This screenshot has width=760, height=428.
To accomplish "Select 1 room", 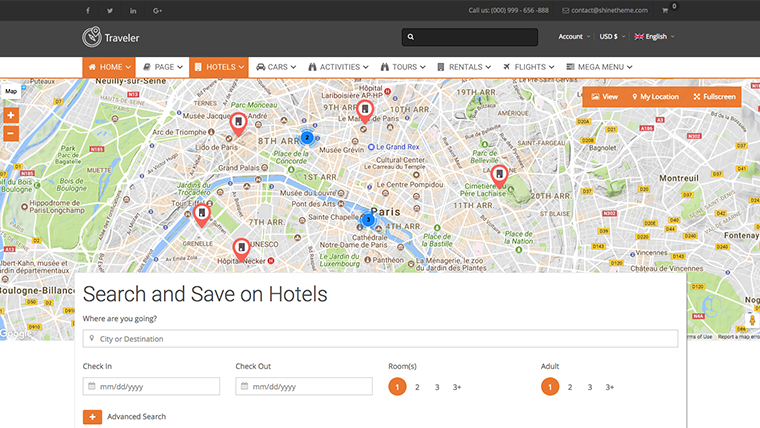I will point(397,387).
